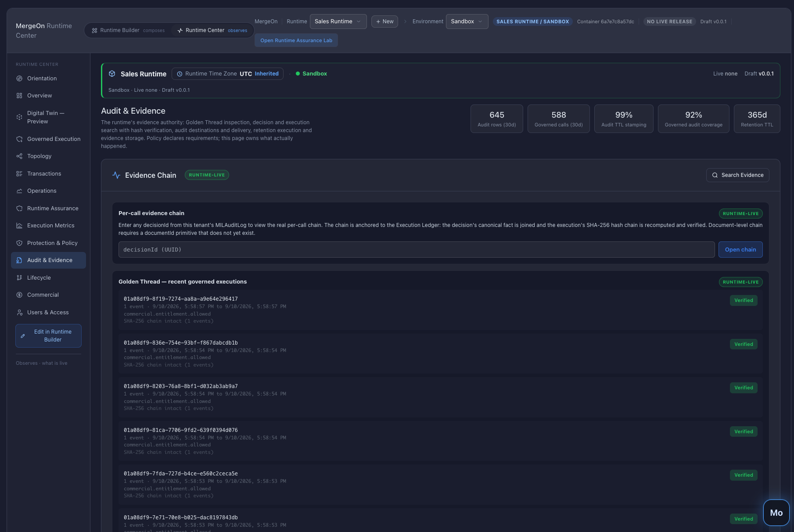
Task: Click the Digital Twin Preview icon
Action: pos(19,117)
